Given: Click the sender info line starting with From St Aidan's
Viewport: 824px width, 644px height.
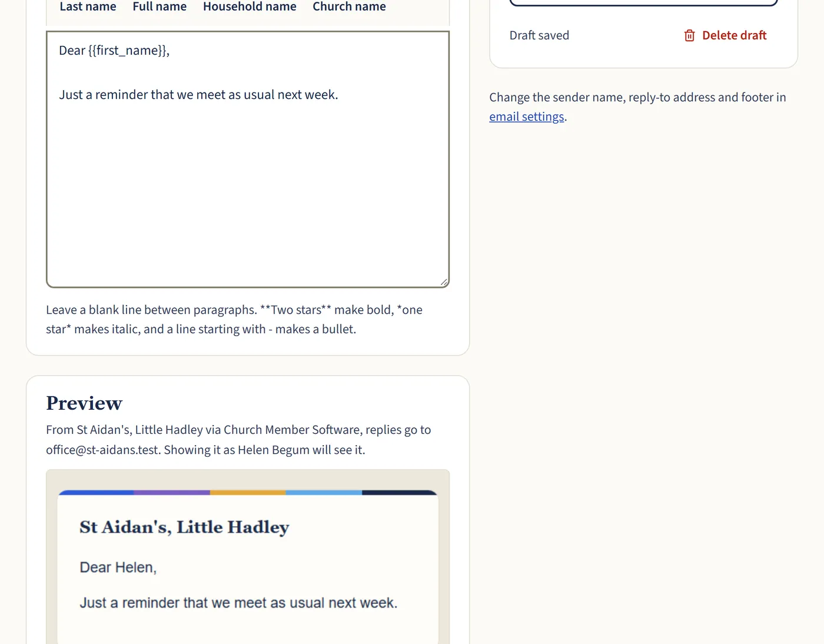Looking at the screenshot, I should point(238,440).
